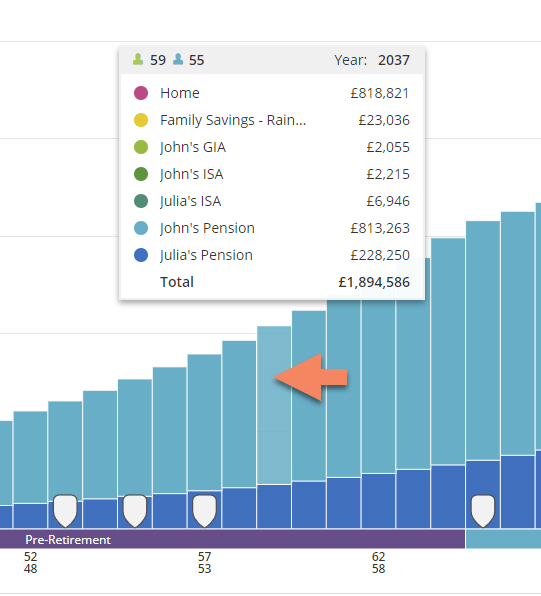Click the Home value £818,821
The image size is (541, 596).
click(380, 93)
